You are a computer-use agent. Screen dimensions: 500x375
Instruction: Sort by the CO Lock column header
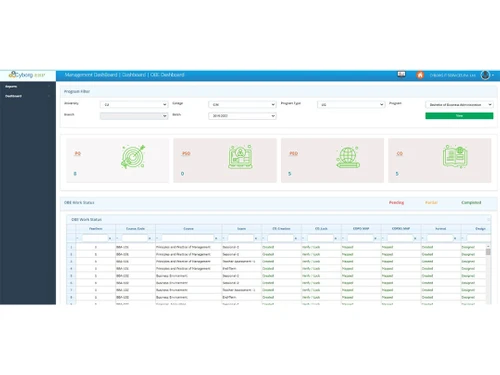(321, 229)
